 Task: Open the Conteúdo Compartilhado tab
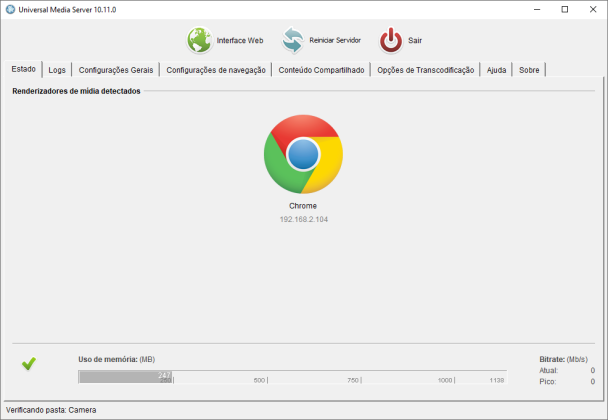321,70
